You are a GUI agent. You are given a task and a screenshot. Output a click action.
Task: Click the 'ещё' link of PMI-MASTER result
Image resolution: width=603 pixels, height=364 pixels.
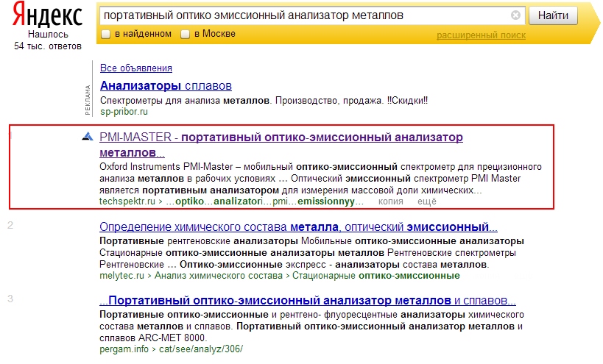point(427,201)
